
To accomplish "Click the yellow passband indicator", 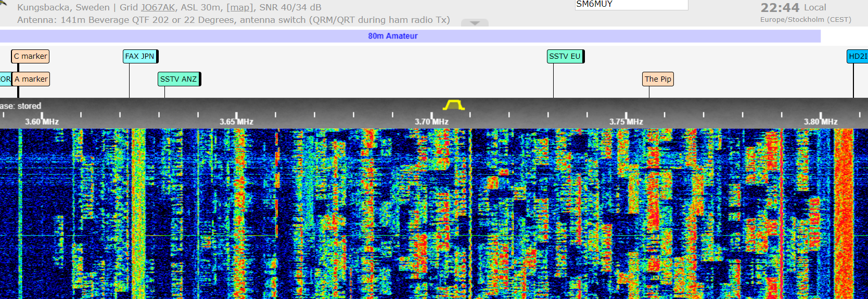I will tap(453, 106).
